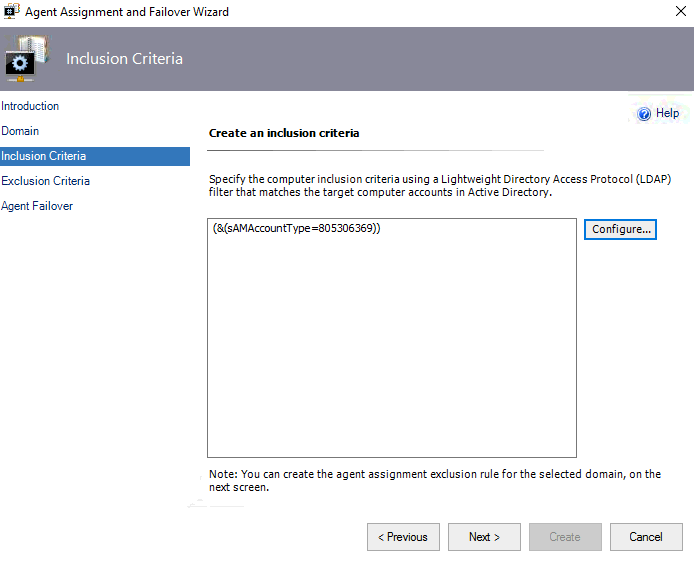This screenshot has width=694, height=578.
Task: Open Help via the blue question mark icon
Action: pos(644,114)
